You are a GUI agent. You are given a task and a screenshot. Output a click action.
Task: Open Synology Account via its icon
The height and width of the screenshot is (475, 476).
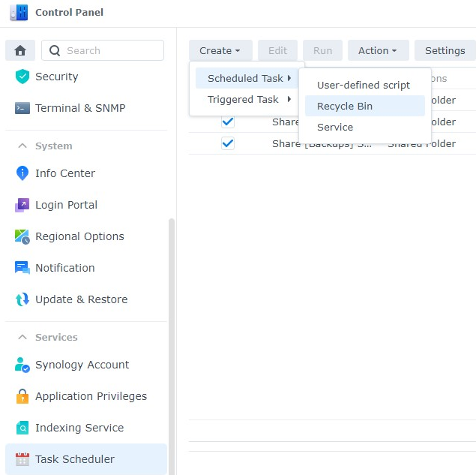tap(22, 365)
